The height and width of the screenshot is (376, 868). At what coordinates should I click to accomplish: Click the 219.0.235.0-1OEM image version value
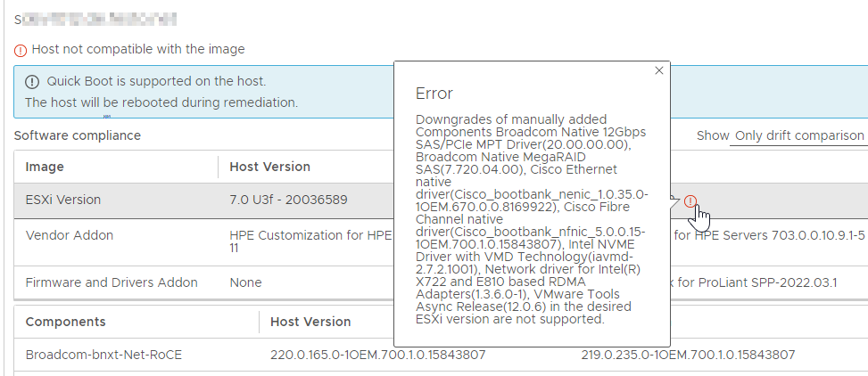point(688,355)
